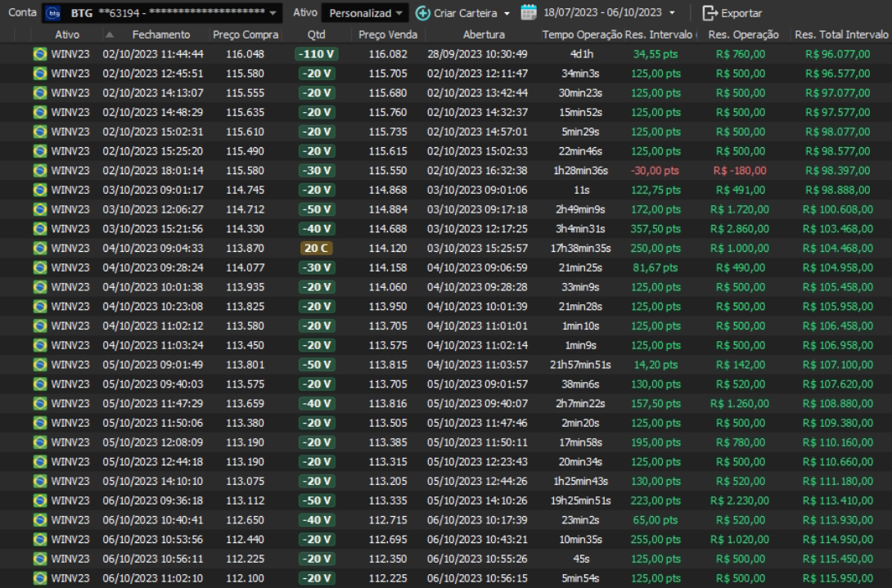
Task: Open the Conta account dropdown
Action: click(x=273, y=13)
